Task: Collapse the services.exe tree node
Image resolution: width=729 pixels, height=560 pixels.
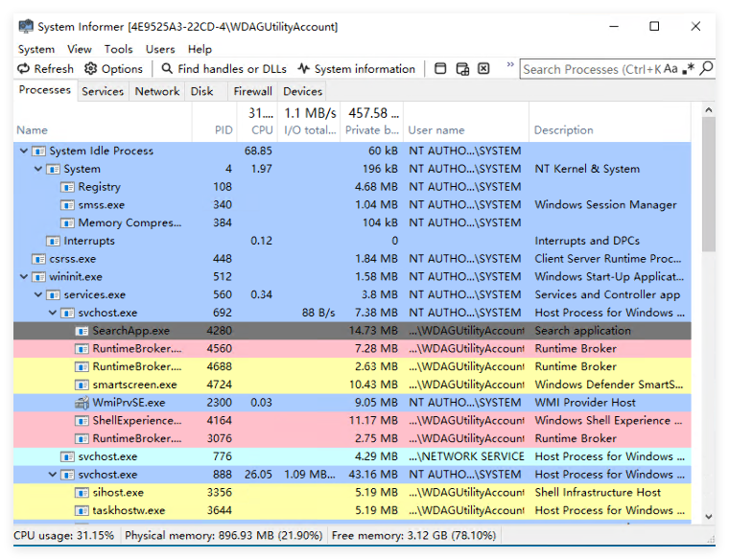Action: [38, 294]
